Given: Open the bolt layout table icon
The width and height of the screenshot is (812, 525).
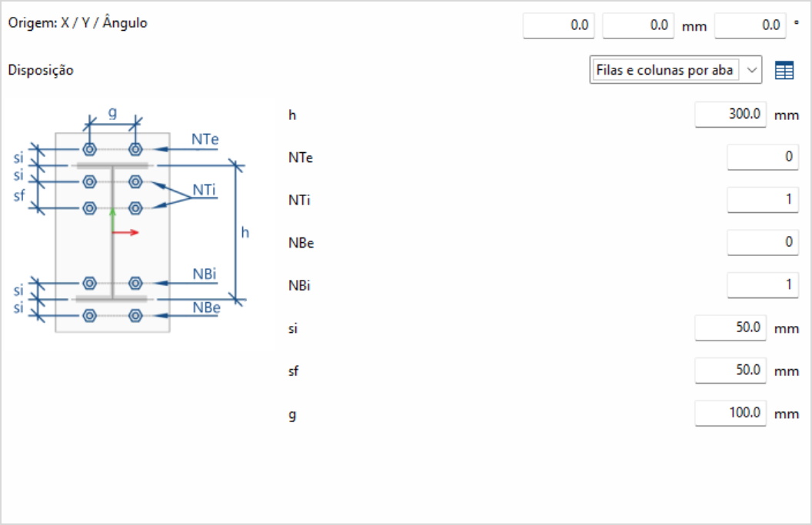Looking at the screenshot, I should [x=784, y=71].
